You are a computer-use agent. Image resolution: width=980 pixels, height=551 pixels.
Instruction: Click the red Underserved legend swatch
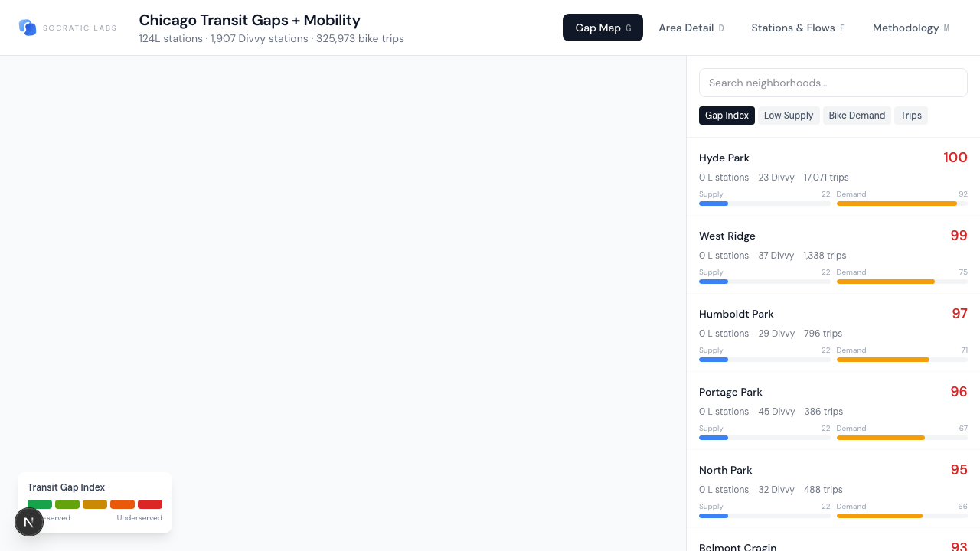(x=150, y=504)
